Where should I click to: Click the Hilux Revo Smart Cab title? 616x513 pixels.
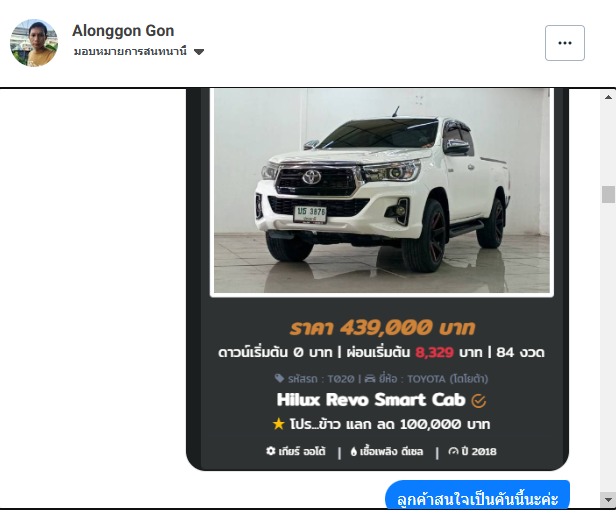(x=371, y=400)
